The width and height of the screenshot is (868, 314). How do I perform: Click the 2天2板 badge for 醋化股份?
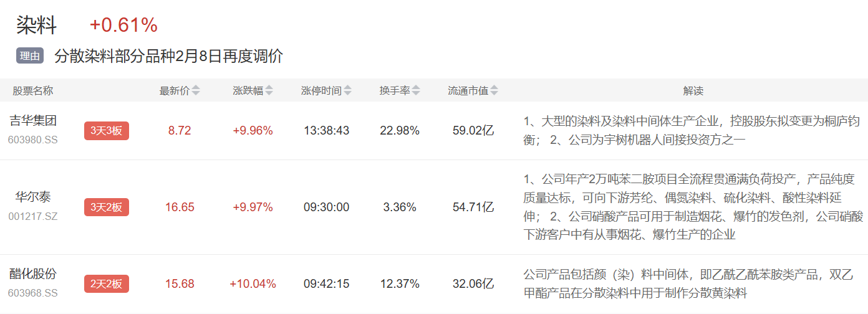pyautogui.click(x=107, y=284)
